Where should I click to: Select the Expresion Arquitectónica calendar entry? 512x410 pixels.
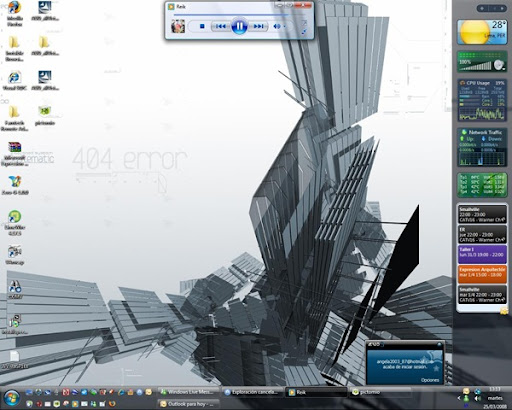point(482,274)
